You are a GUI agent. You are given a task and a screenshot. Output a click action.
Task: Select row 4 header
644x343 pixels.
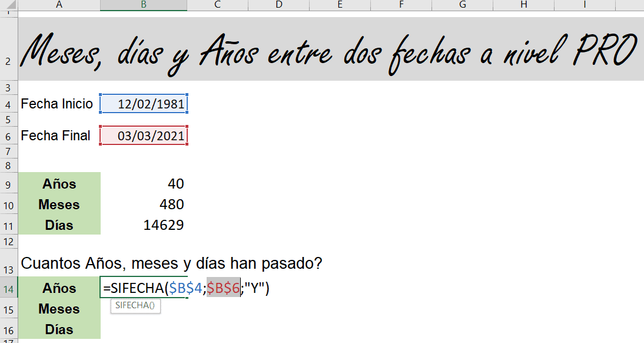(9, 104)
